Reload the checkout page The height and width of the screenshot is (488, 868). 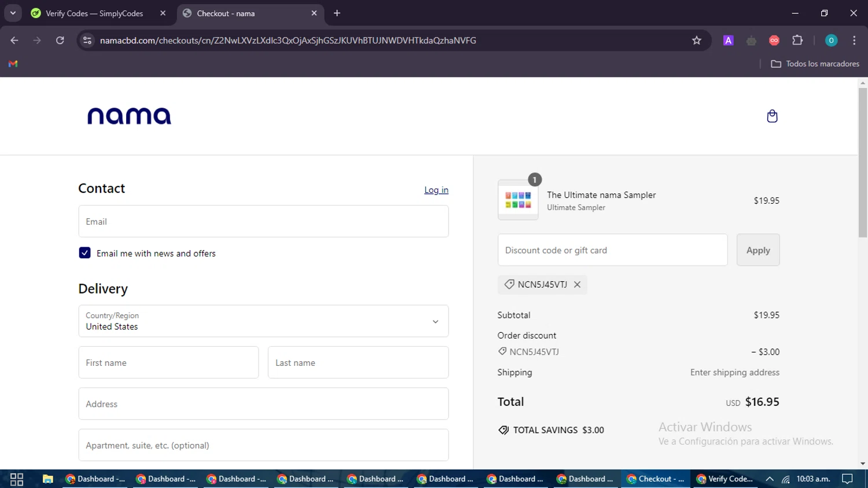(60, 41)
